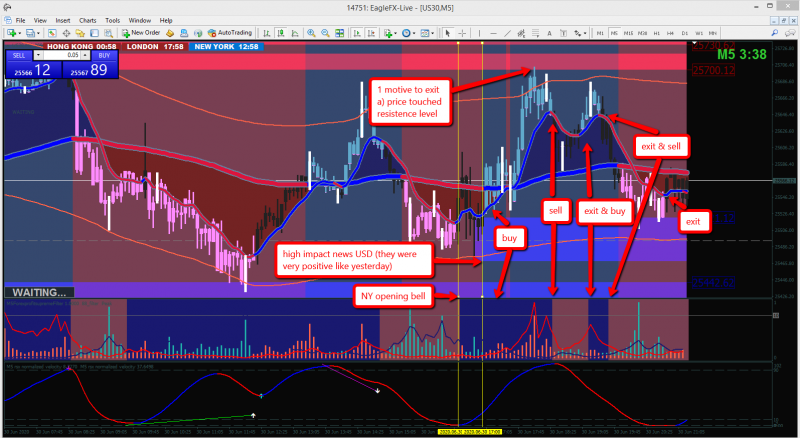
Task: Zoom in on the chart
Action: [x=311, y=33]
